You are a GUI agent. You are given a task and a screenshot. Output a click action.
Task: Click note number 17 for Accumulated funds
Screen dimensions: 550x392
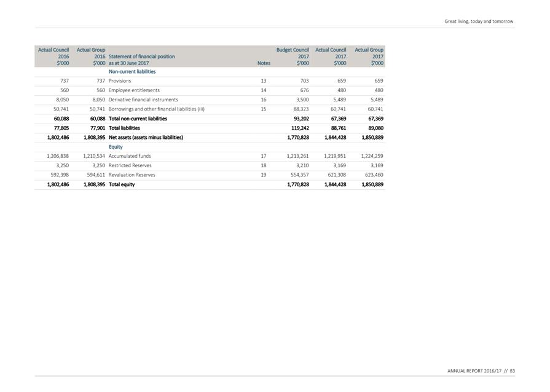[x=264, y=156]
